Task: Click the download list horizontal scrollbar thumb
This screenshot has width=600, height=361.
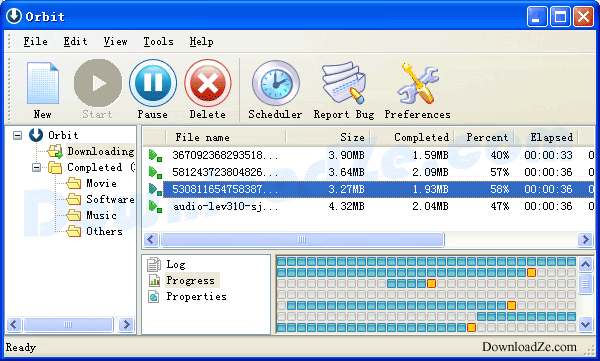Action: pyautogui.click(x=302, y=240)
